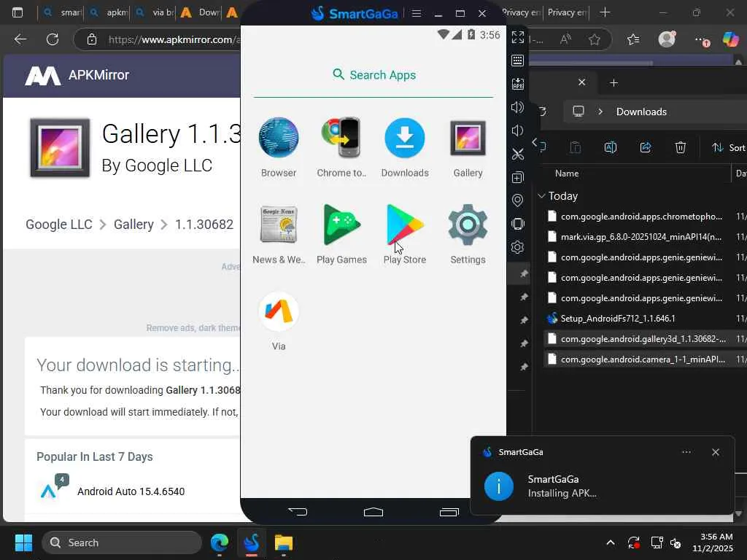Open the location pin tool
Image resolution: width=747 pixels, height=560 pixels.
click(517, 201)
